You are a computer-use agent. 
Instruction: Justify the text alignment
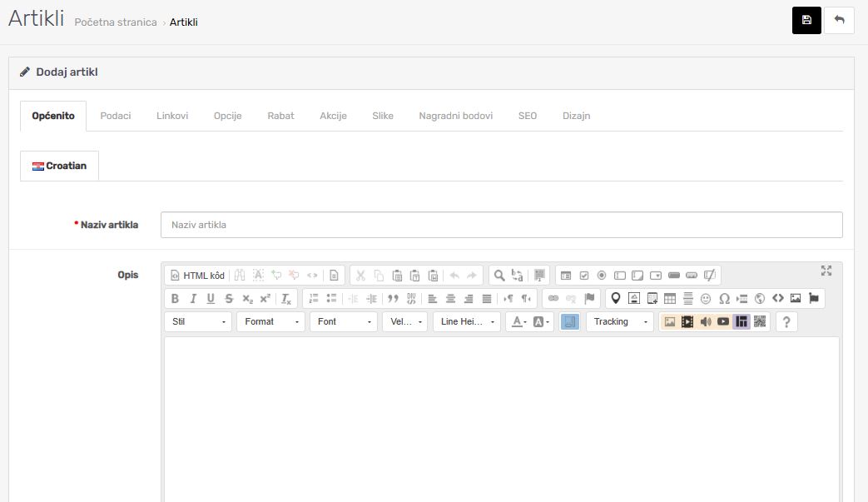pyautogui.click(x=487, y=298)
